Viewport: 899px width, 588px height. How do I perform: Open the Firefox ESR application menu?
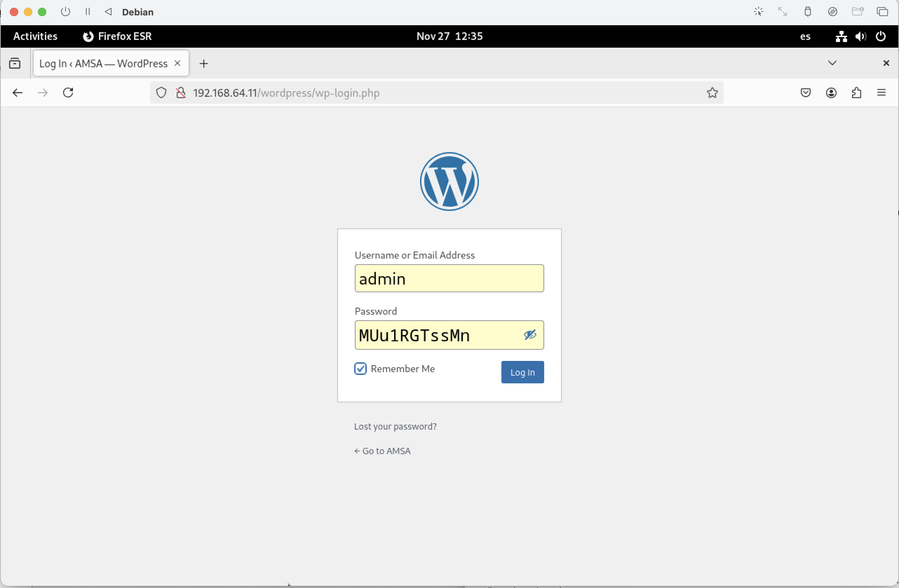coord(117,36)
